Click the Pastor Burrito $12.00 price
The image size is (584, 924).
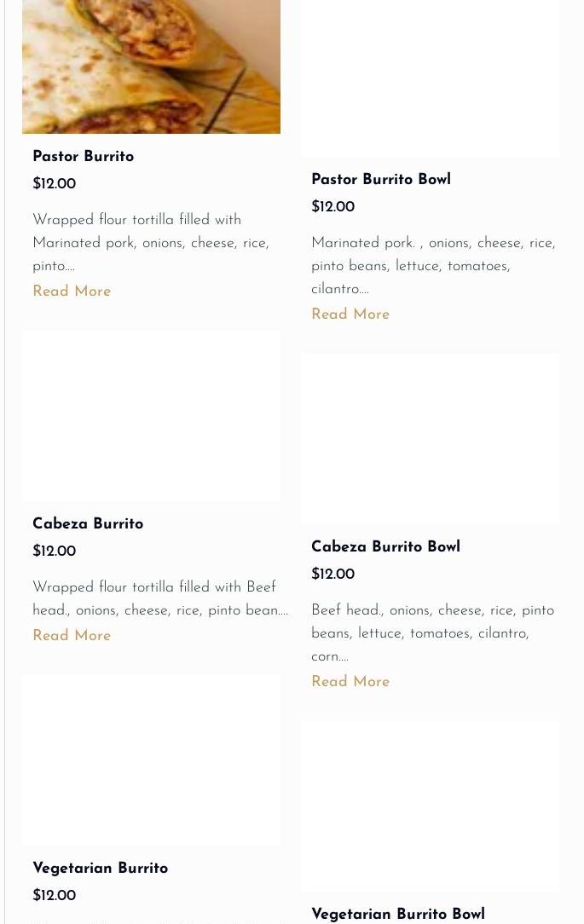[x=54, y=184]
